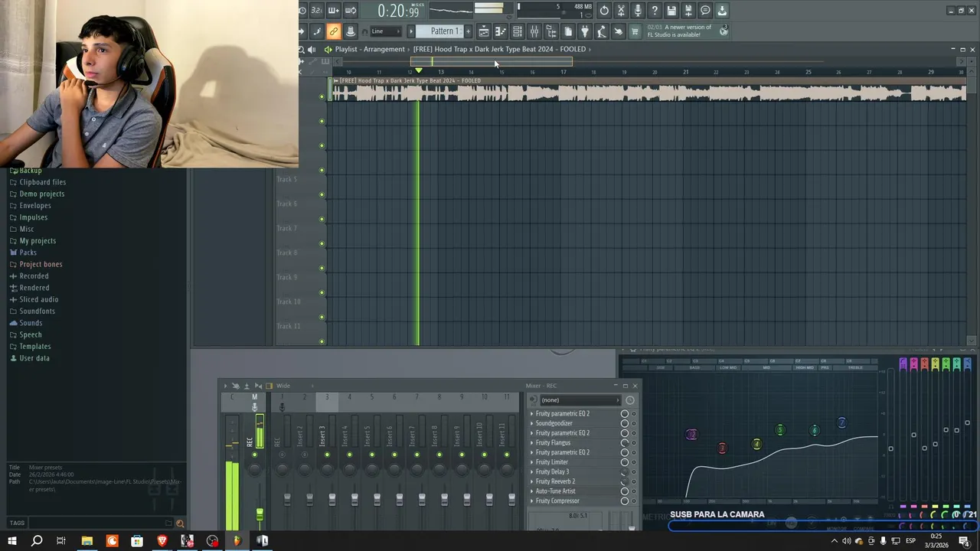Toggle the Fruity Compressor enable switch

point(633,501)
